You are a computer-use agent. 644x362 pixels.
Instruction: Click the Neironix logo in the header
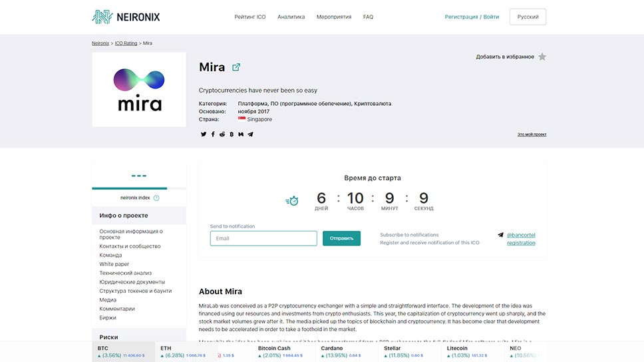[126, 17]
